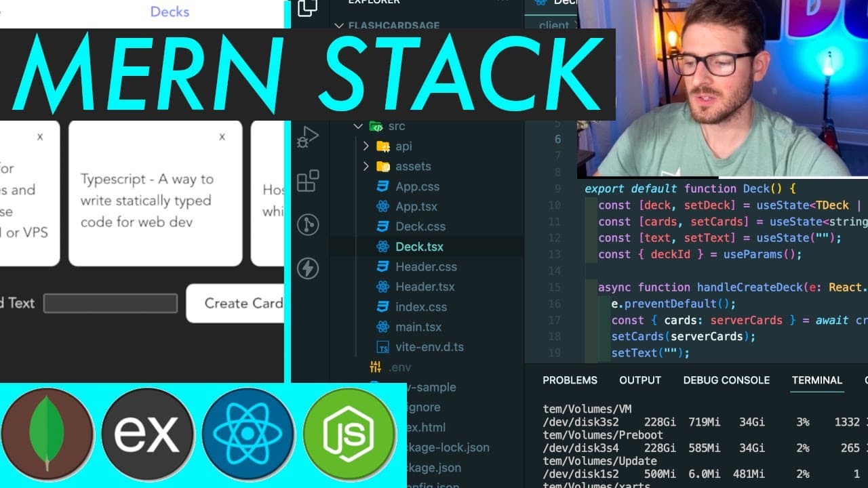The image size is (868, 488).
Task: Expand the api folder
Action: point(366,146)
